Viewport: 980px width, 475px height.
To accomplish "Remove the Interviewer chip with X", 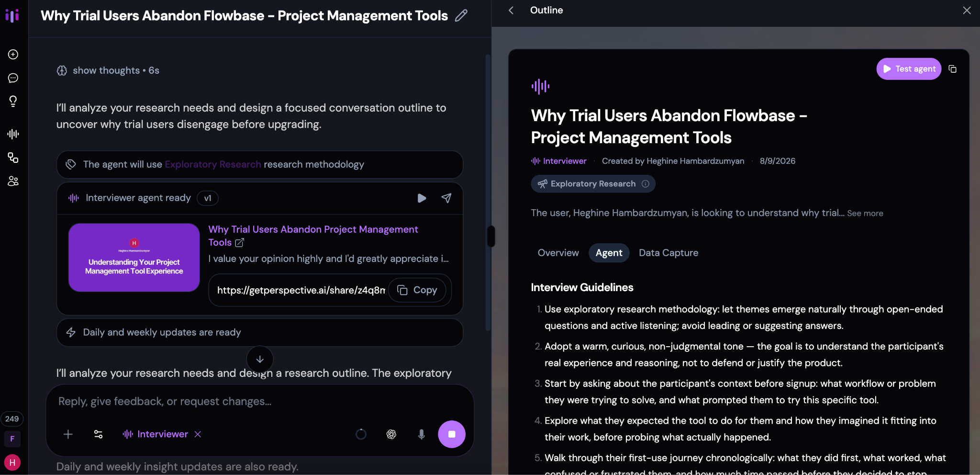I will tap(198, 434).
